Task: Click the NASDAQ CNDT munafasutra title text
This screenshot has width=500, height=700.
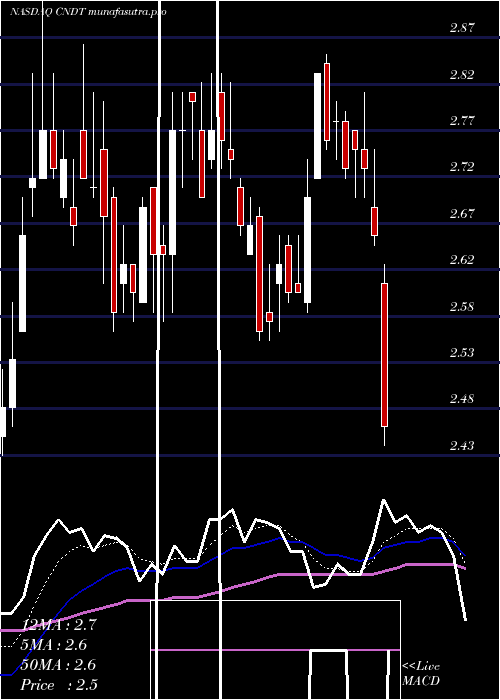Action: pyautogui.click(x=88, y=12)
